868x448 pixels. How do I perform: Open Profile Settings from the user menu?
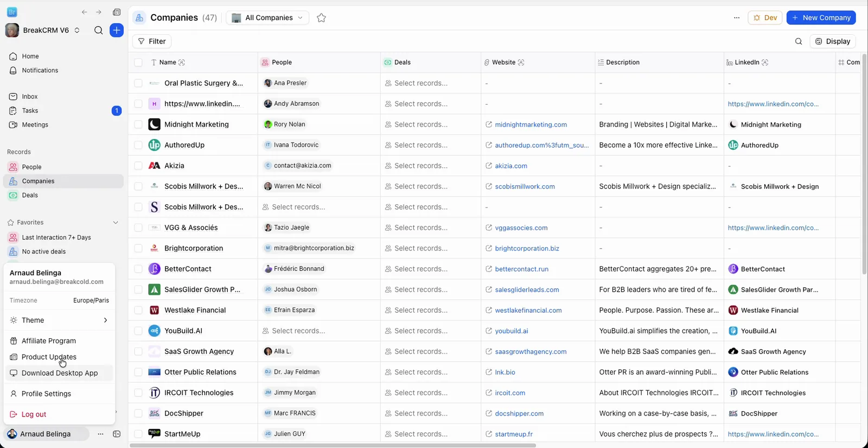click(x=59, y=394)
